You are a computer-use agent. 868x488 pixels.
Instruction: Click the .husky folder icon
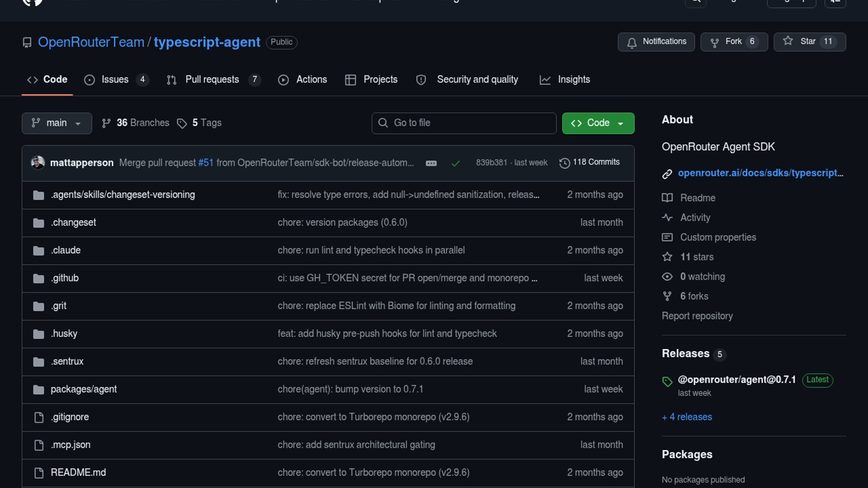click(x=38, y=334)
